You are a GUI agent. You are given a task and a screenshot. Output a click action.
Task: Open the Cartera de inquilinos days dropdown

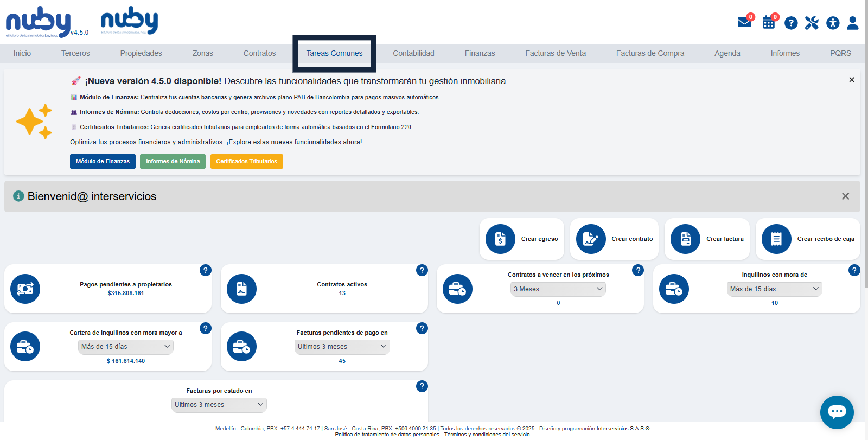point(125,347)
